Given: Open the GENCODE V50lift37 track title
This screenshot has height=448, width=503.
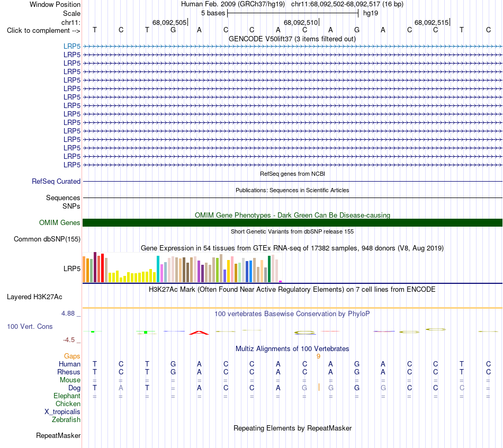Looking at the screenshot, I should click(292, 39).
